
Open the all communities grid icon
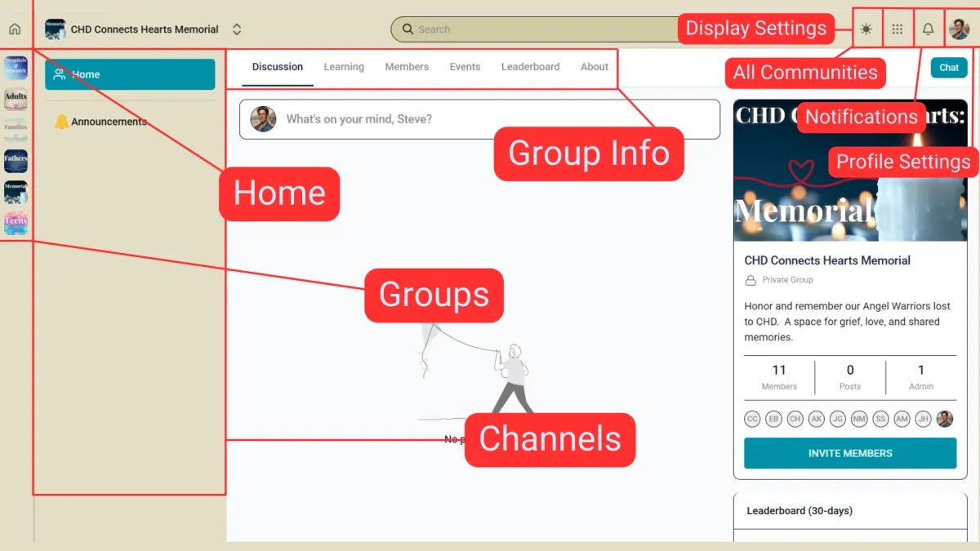(x=898, y=29)
